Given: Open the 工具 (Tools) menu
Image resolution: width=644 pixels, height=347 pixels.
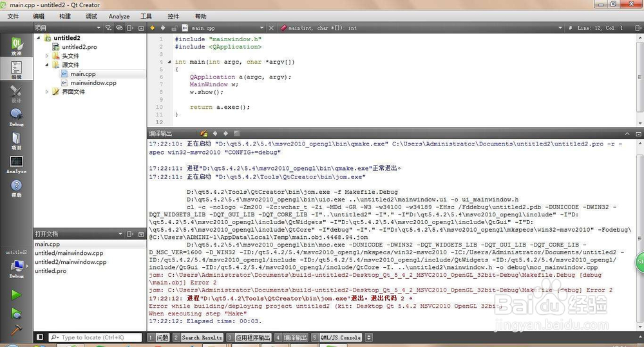Looking at the screenshot, I should pyautogui.click(x=146, y=17).
